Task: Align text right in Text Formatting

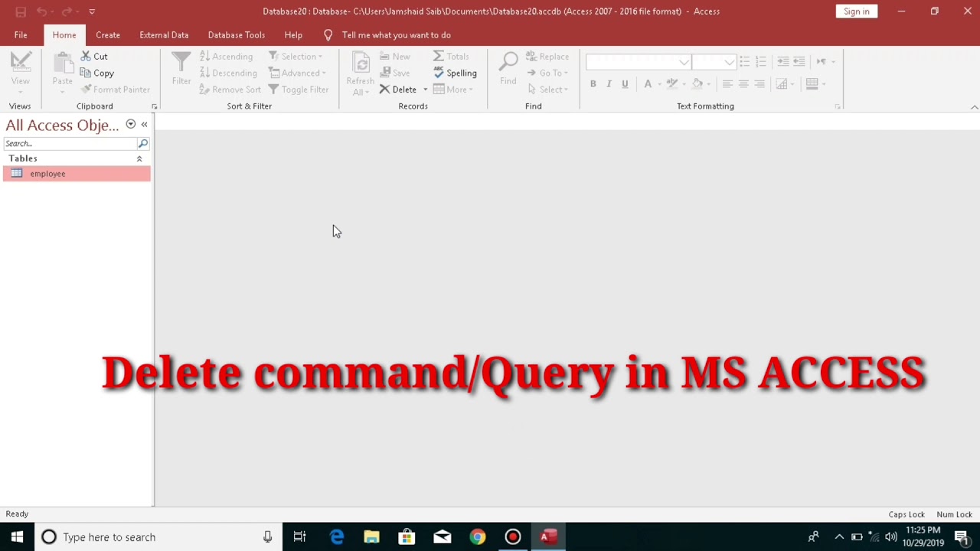Action: pyautogui.click(x=759, y=83)
